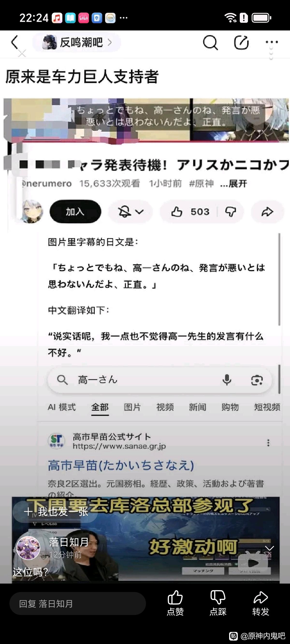Like the video with 503 thumbs-up
This screenshot has height=644, width=290.
[x=190, y=212]
